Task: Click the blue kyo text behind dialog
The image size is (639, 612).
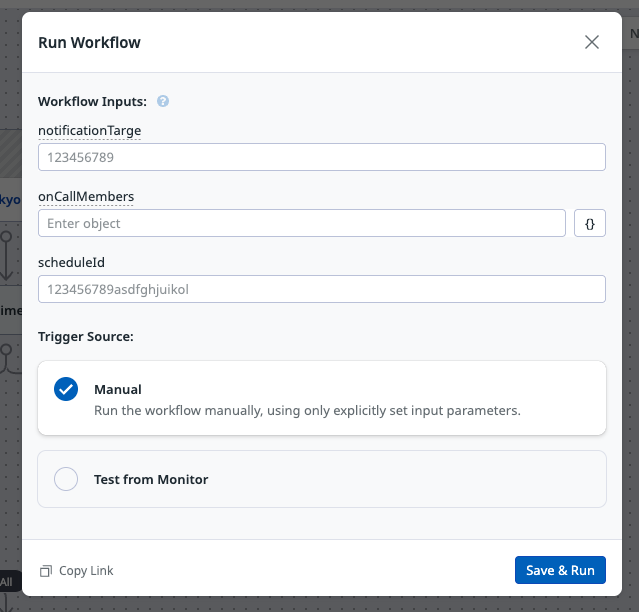Action: [10, 200]
